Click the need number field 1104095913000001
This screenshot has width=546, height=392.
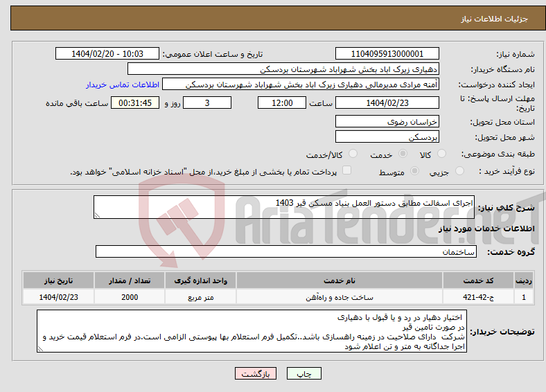[387, 53]
